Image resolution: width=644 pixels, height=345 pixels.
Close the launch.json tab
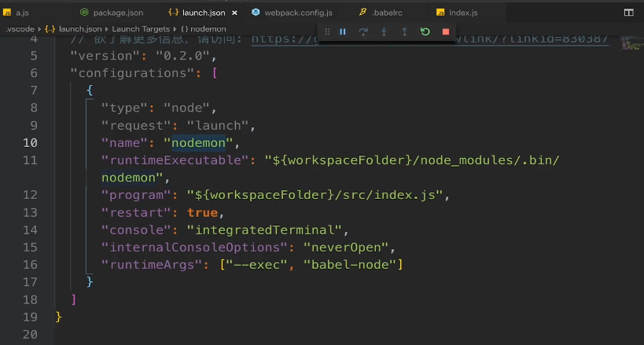pyautogui.click(x=234, y=13)
